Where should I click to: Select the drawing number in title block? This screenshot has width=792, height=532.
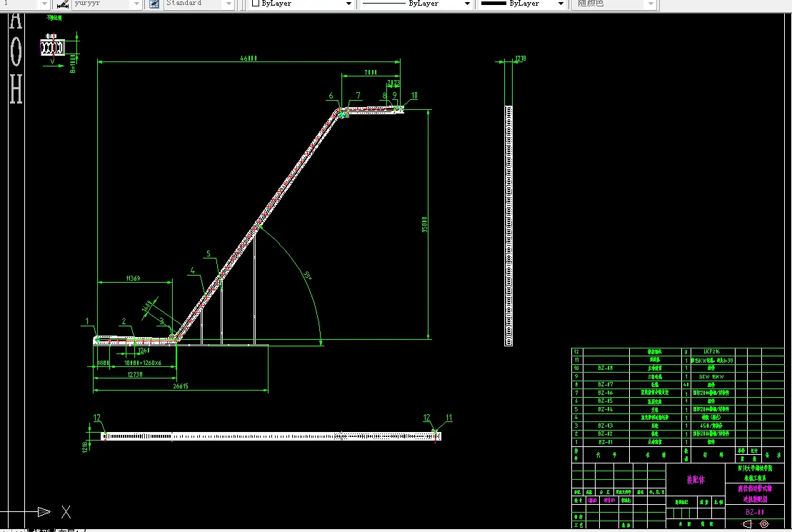click(755, 512)
